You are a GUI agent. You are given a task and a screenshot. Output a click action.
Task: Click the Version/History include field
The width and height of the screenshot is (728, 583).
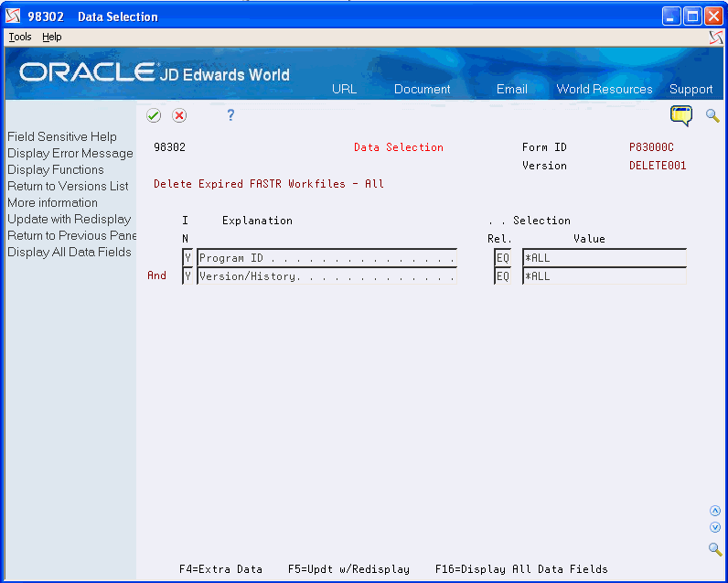187,276
